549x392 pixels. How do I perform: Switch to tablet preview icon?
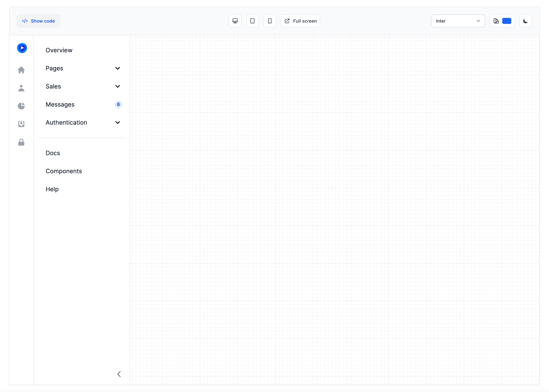point(252,21)
